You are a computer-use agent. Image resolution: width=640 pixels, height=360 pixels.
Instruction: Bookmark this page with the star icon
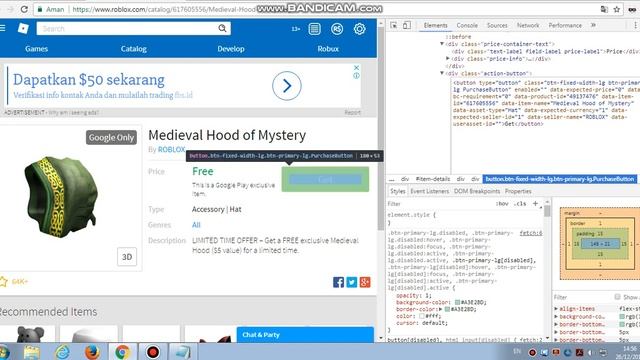pyautogui.click(x=617, y=9)
